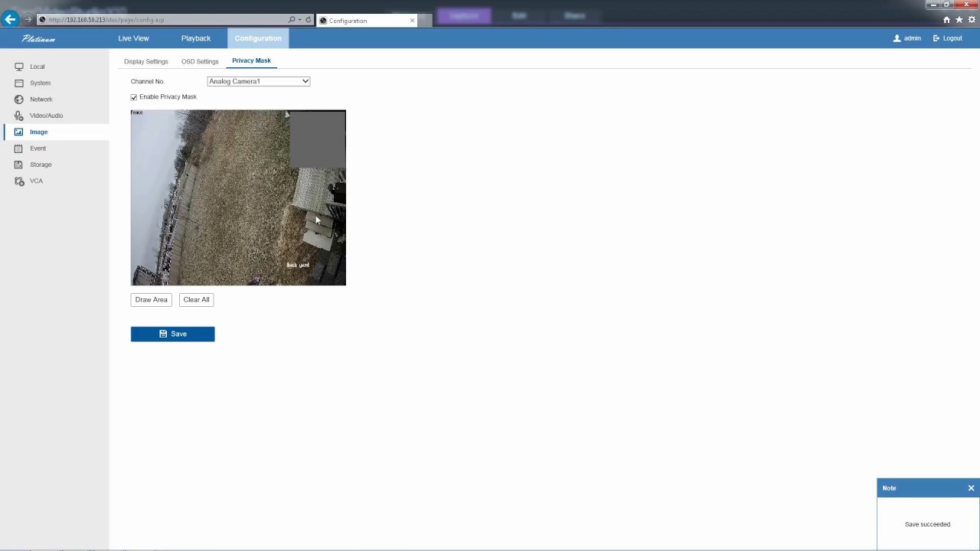The width and height of the screenshot is (980, 551).
Task: Select the Configuration tab
Action: 258,38
